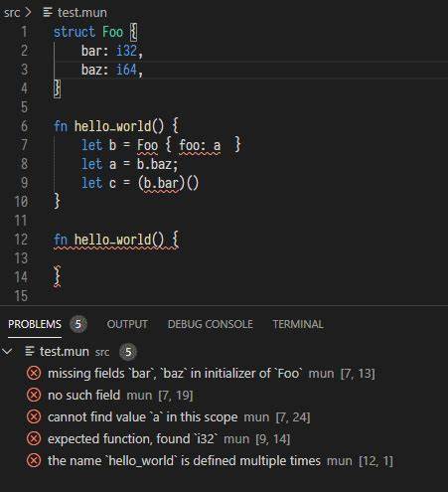Click the 'Foo' struct name on line 1
This screenshot has height=492, width=448.
coord(112,32)
